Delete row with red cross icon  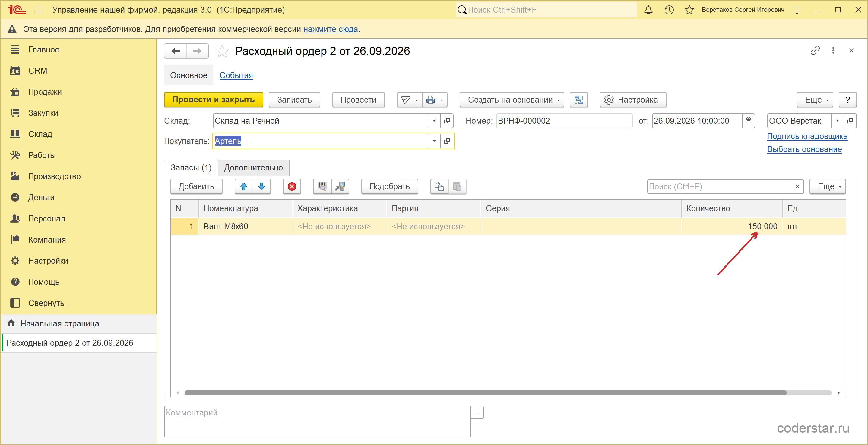292,186
